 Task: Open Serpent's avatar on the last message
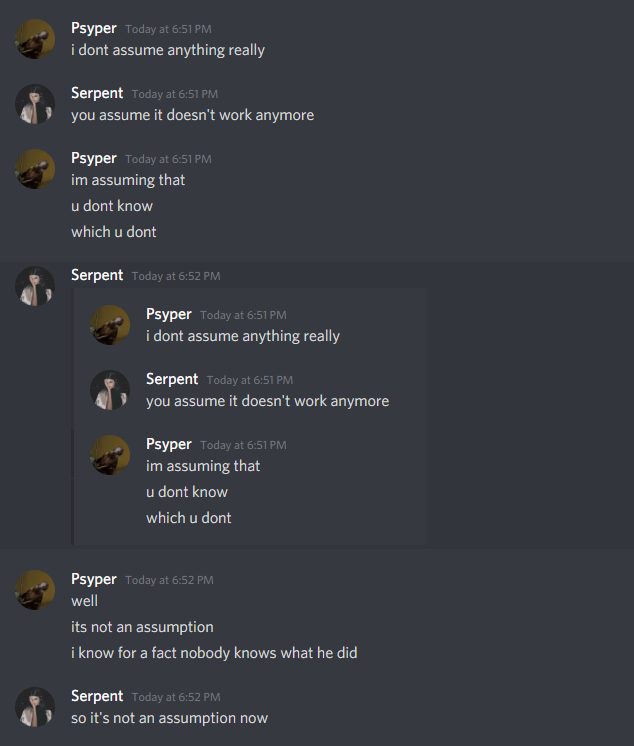[x=35, y=707]
